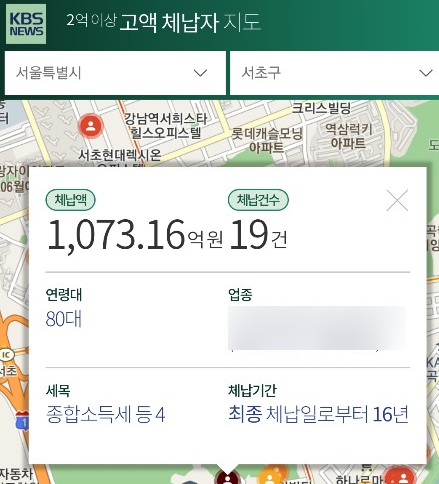Click the red marker at the bottom right
Viewport: 439px width, 484px height.
click(402, 477)
